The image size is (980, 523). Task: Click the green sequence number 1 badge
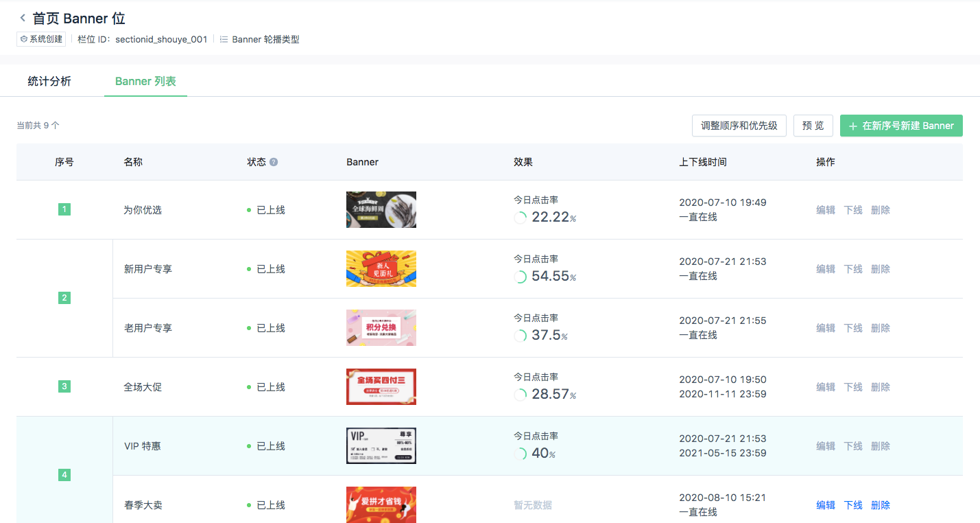tap(64, 209)
